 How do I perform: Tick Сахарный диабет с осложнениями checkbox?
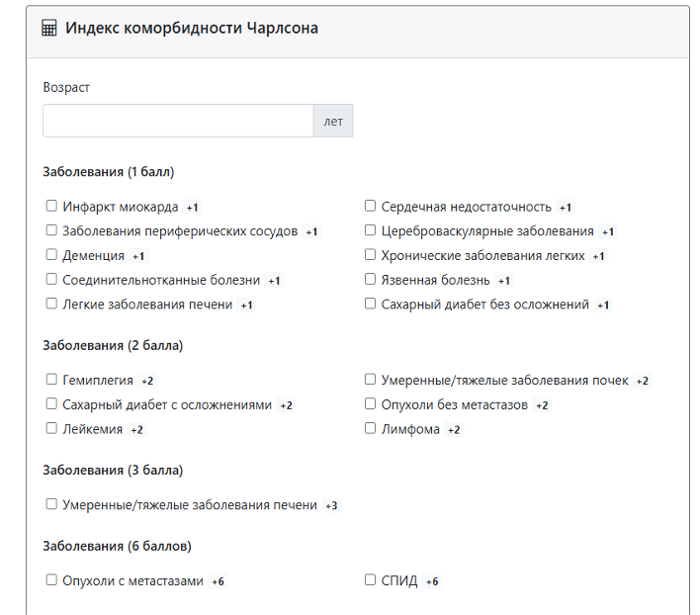[51, 403]
